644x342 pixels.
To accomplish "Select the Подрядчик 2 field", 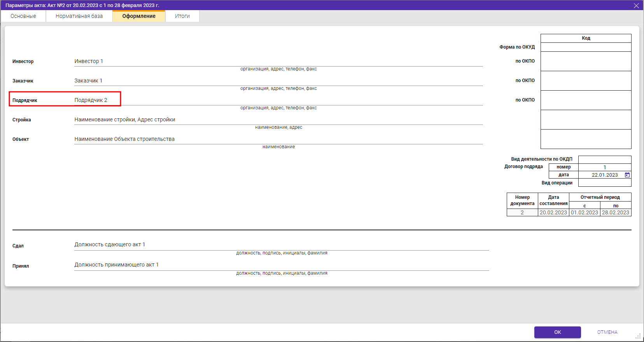I will 278,100.
